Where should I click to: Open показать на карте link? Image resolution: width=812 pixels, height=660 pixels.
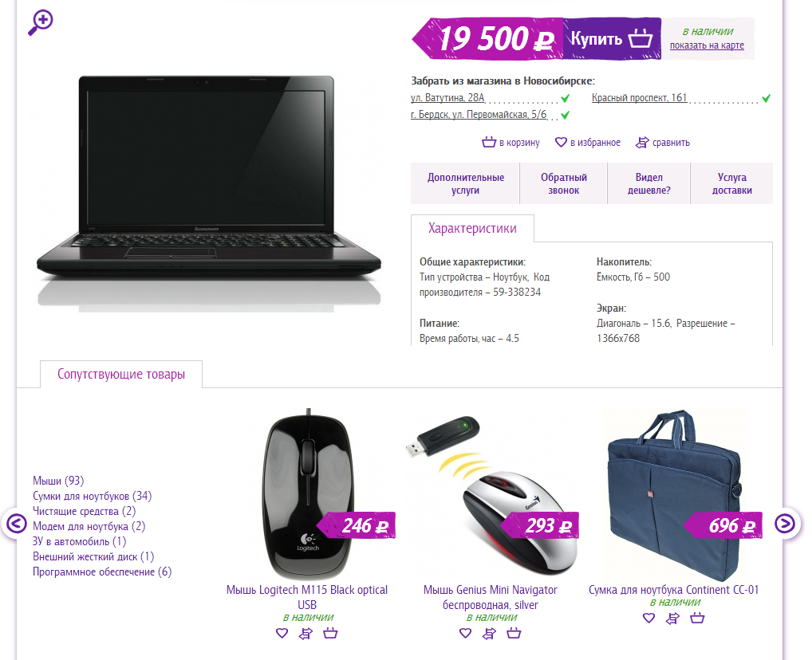(x=707, y=45)
